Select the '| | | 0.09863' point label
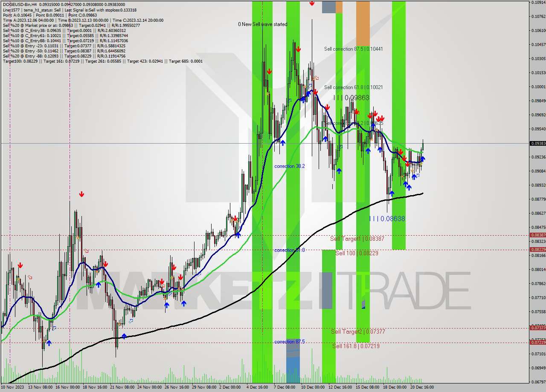Screen dimensions: 546x392 point(351,98)
